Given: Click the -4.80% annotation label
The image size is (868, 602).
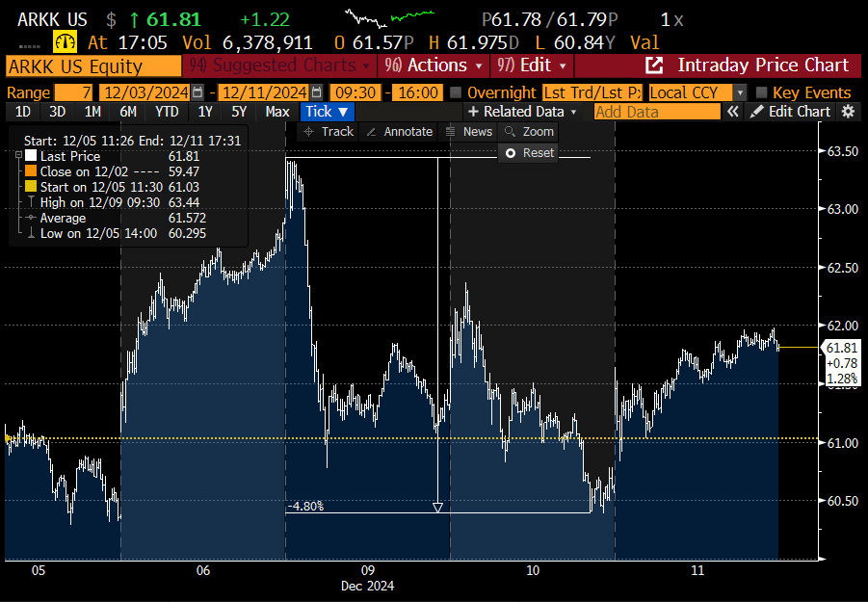Looking at the screenshot, I should pyautogui.click(x=305, y=507).
